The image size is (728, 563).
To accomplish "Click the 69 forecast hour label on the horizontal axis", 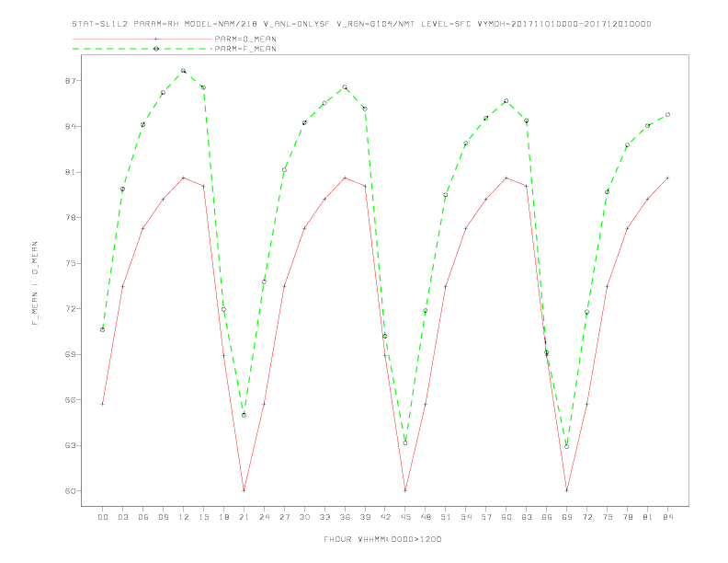I will (x=567, y=517).
